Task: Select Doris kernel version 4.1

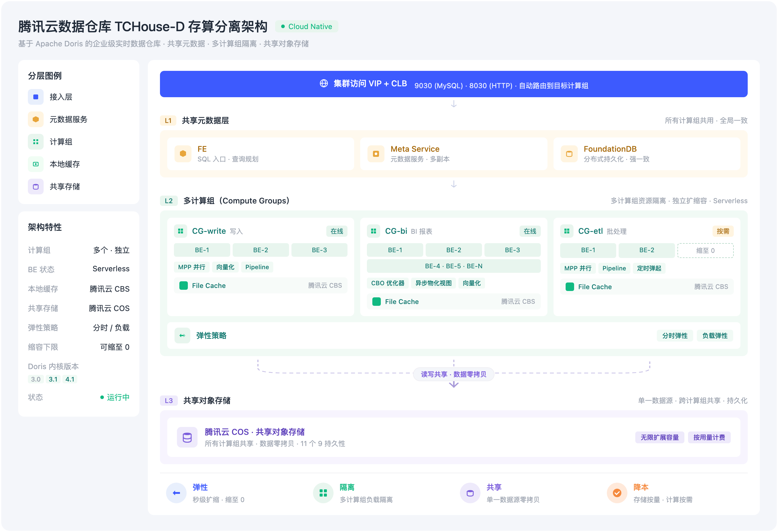Action: [70, 379]
